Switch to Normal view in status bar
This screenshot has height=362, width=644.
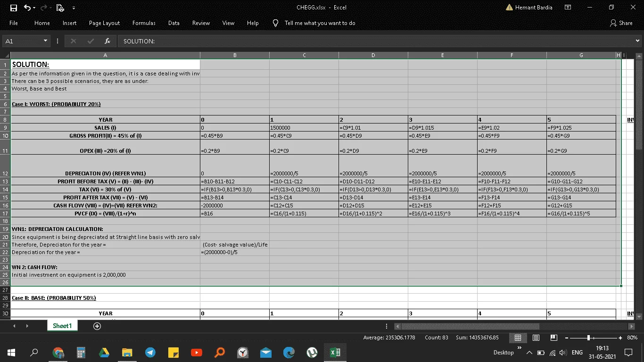(x=518, y=337)
